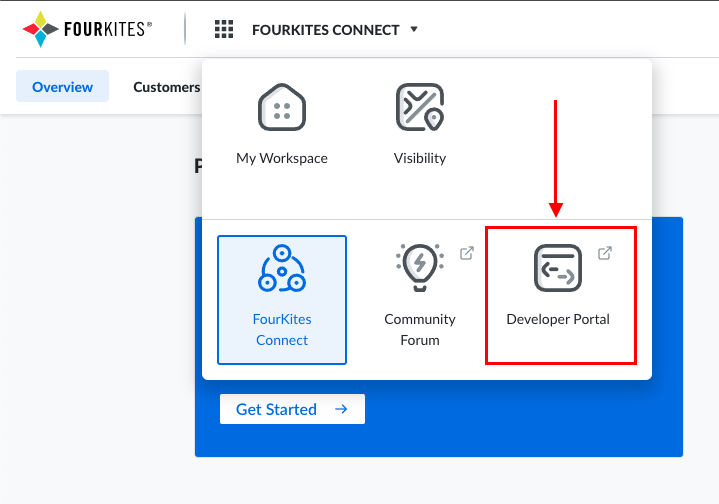Switch to the Overview tab
Screen dimensions: 719x504
click(62, 87)
